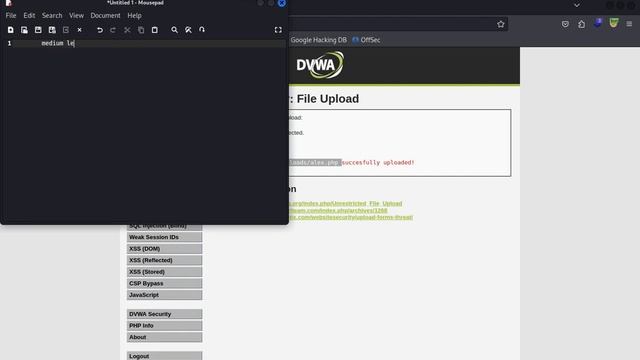Click the Copy icon in Mousepad toolbar

(141, 30)
